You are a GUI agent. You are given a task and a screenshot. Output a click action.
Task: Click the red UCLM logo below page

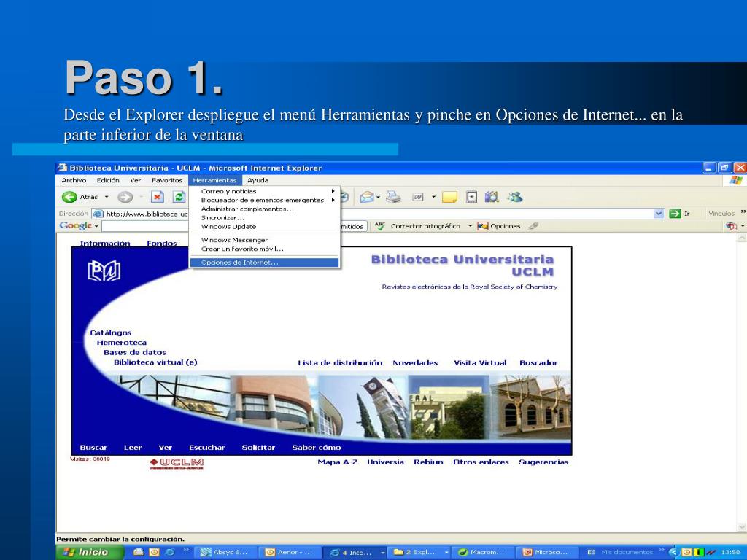pos(177,463)
